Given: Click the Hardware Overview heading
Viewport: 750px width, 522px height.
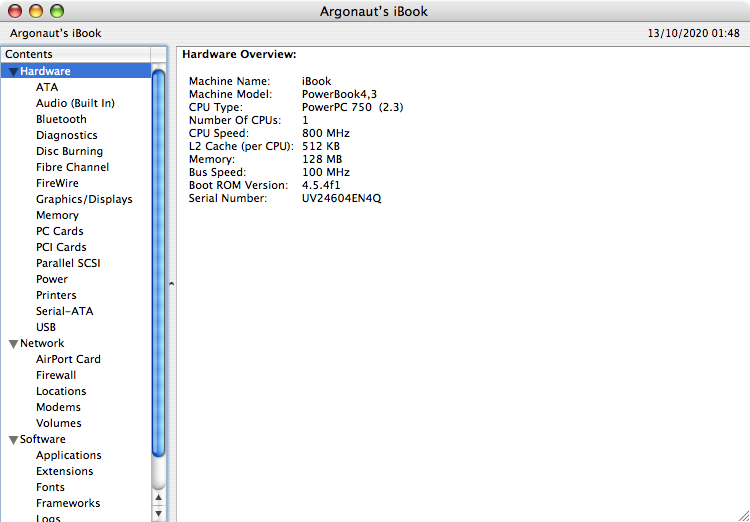Looking at the screenshot, I should [x=240, y=55].
